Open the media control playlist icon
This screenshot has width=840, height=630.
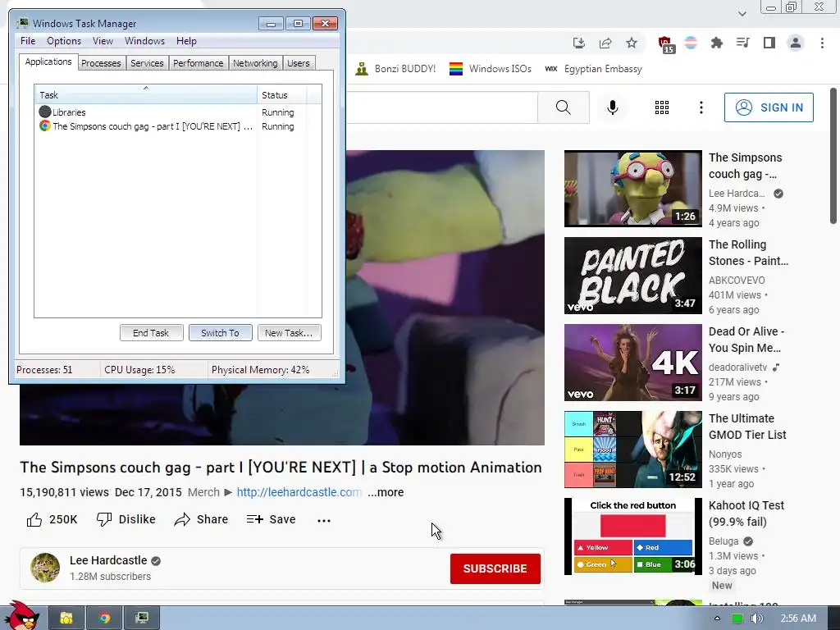pyautogui.click(x=743, y=43)
